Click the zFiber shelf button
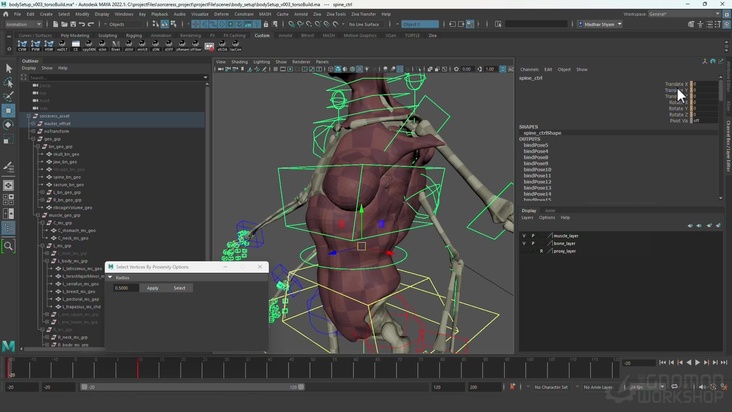The height and width of the screenshot is (412, 732). point(196,45)
